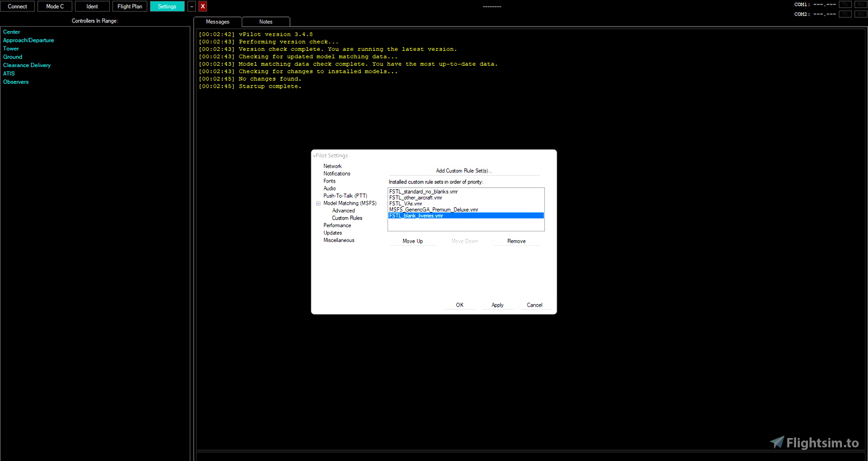Open the Settings panel
Screen dimensions: 868x461
[x=167, y=6]
